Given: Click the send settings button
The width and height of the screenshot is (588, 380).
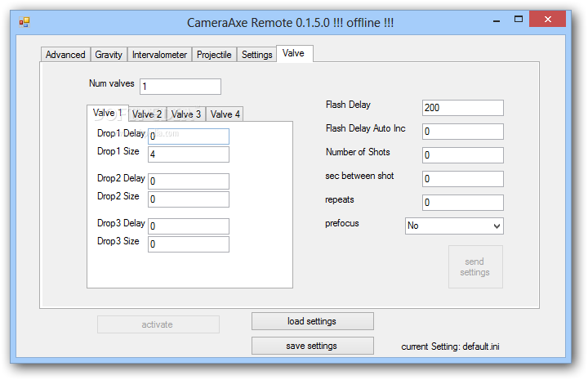Looking at the screenshot, I should pos(475,266).
